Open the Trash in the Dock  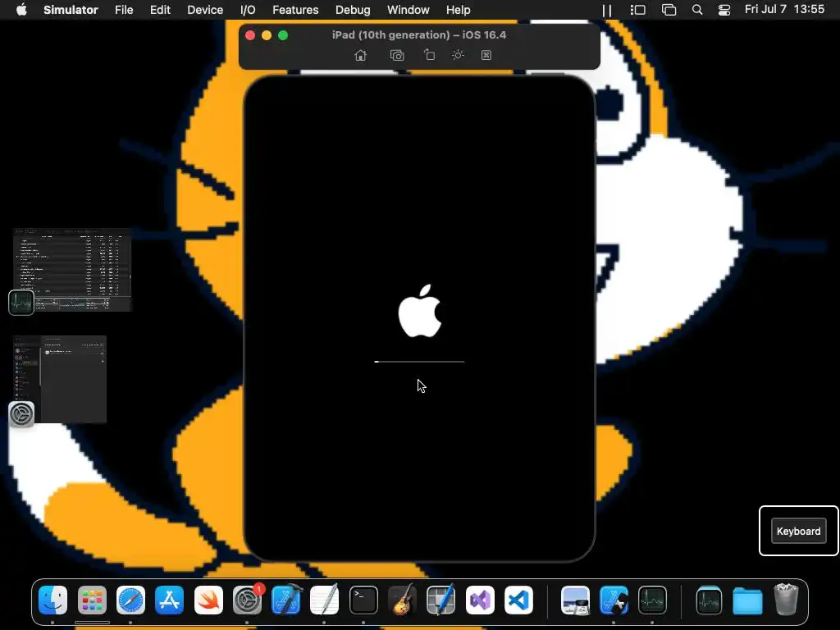[786, 600]
